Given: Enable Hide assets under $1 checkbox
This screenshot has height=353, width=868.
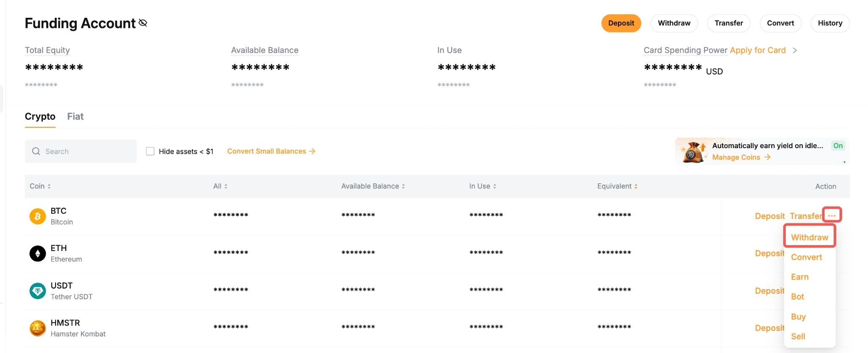Looking at the screenshot, I should point(150,152).
